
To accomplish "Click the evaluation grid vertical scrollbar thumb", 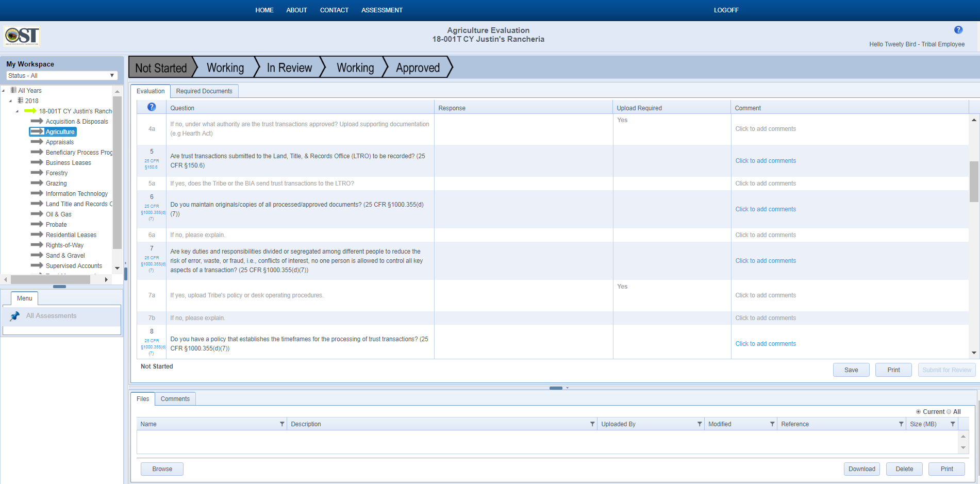I will [x=974, y=181].
